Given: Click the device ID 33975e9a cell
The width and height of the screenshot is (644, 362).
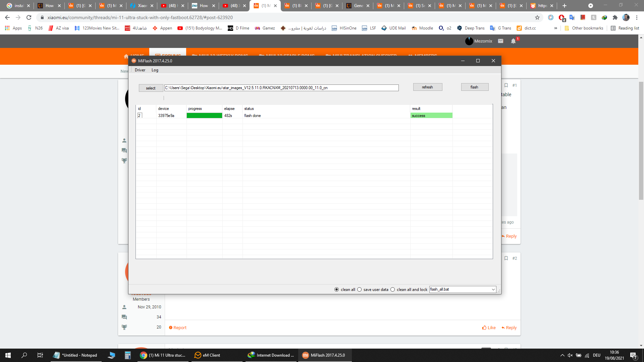Looking at the screenshot, I should 166,116.
